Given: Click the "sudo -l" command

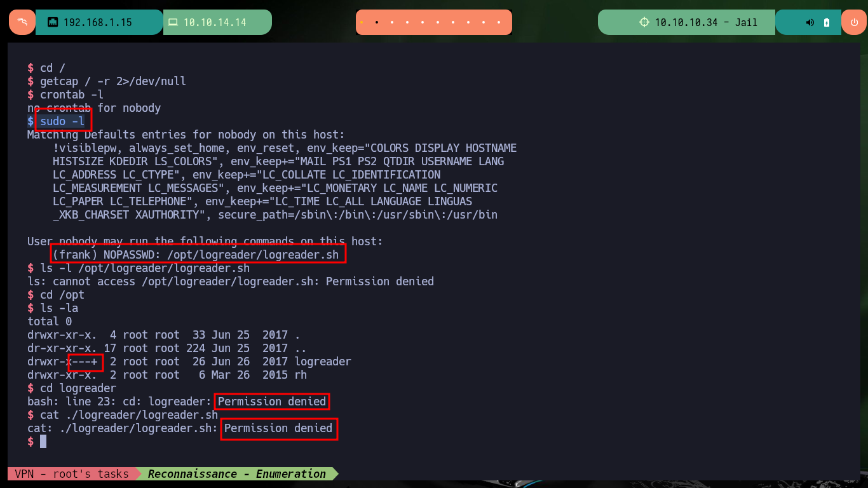Looking at the screenshot, I should pyautogui.click(x=62, y=121).
